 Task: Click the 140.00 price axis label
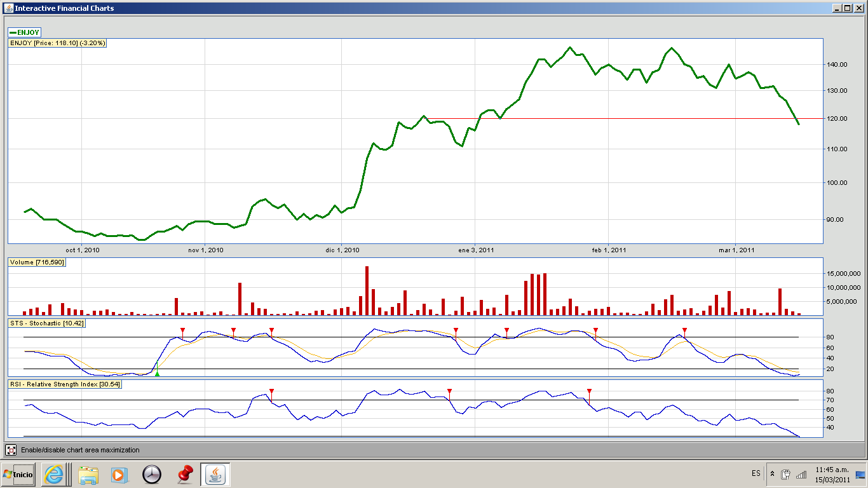[838, 64]
